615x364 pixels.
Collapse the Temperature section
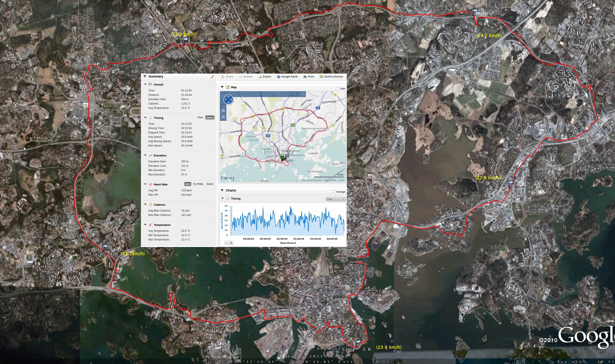145,225
